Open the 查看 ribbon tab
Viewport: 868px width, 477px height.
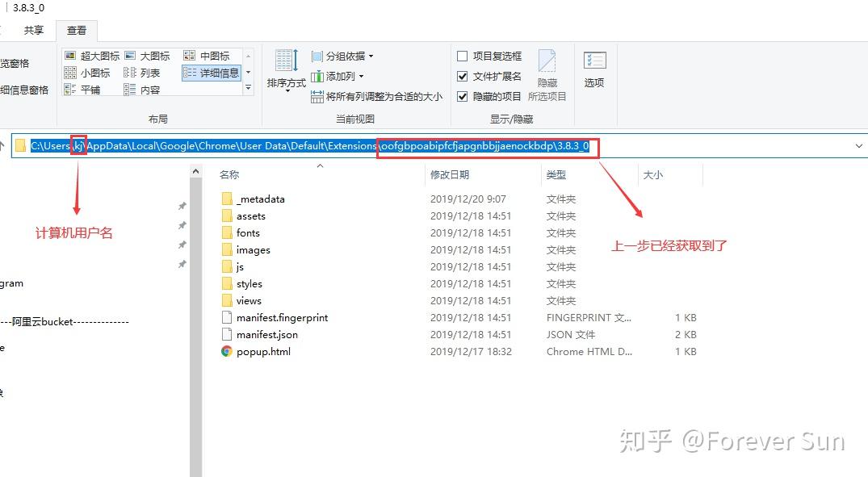point(77,31)
